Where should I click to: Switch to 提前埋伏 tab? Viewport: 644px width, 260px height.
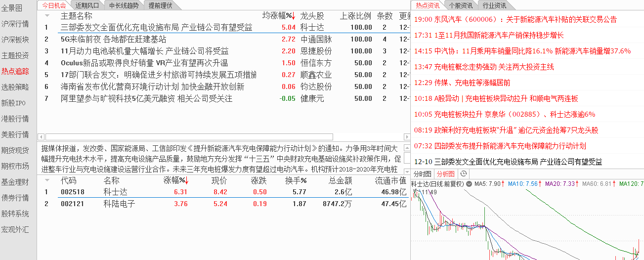coord(161,5)
